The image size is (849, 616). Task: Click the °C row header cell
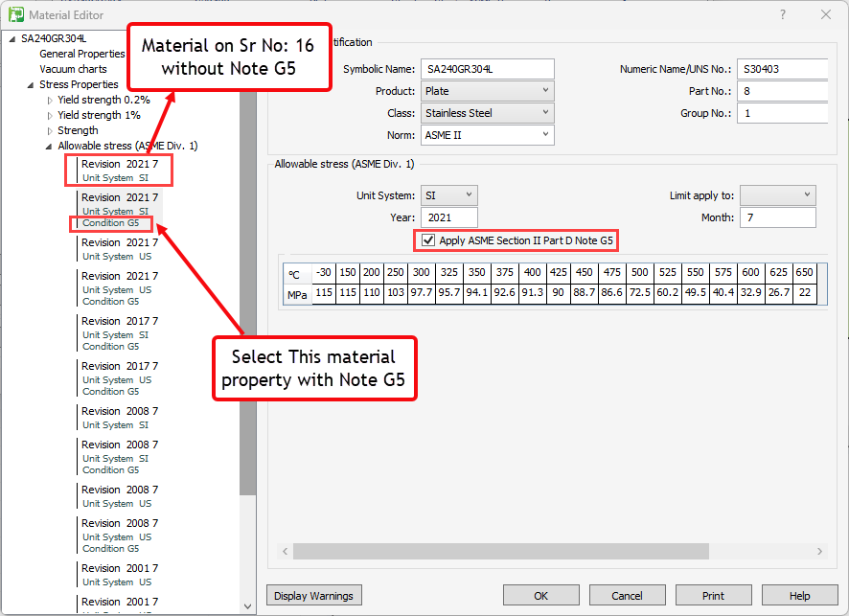pyautogui.click(x=297, y=274)
